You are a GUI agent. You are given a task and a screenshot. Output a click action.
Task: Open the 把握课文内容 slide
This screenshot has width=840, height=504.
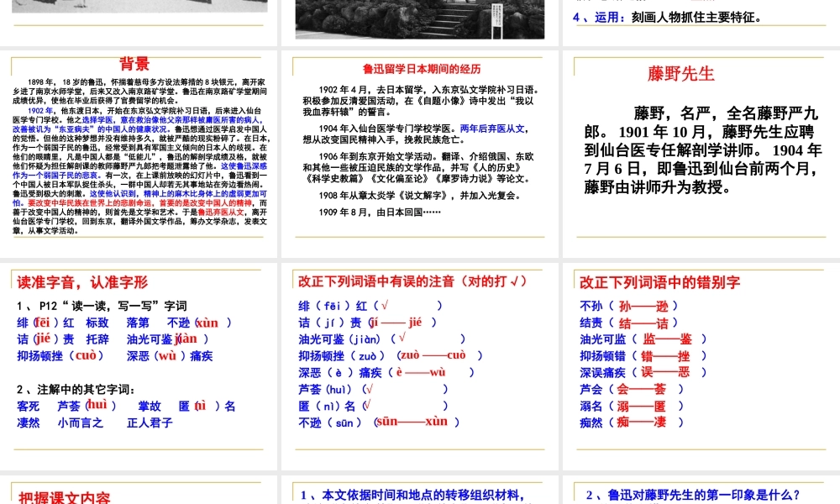click(139, 490)
